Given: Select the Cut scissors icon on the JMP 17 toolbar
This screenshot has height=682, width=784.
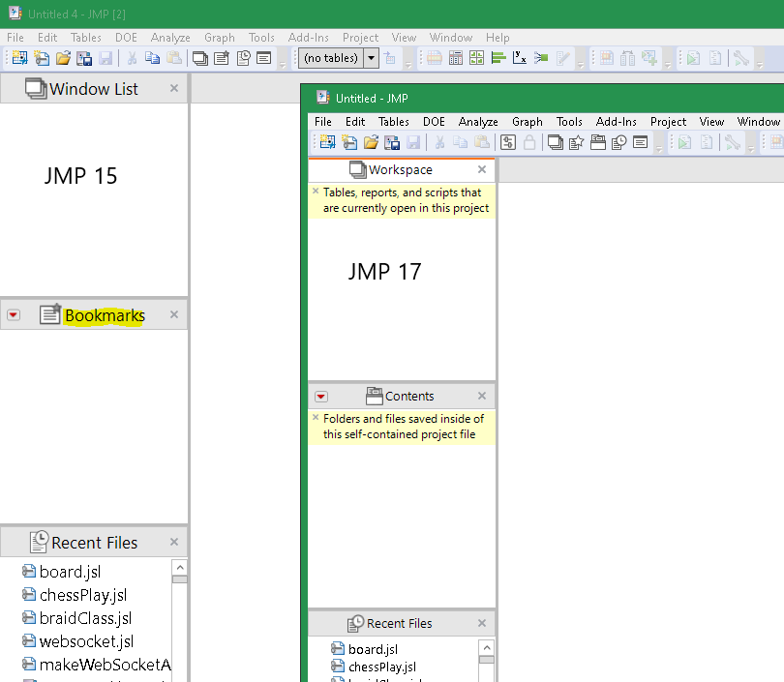Looking at the screenshot, I should (439, 141).
